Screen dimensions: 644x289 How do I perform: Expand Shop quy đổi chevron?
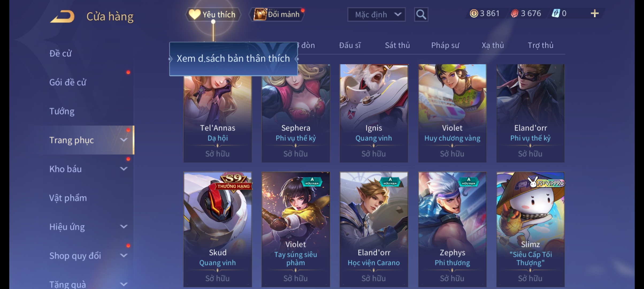[124, 255]
